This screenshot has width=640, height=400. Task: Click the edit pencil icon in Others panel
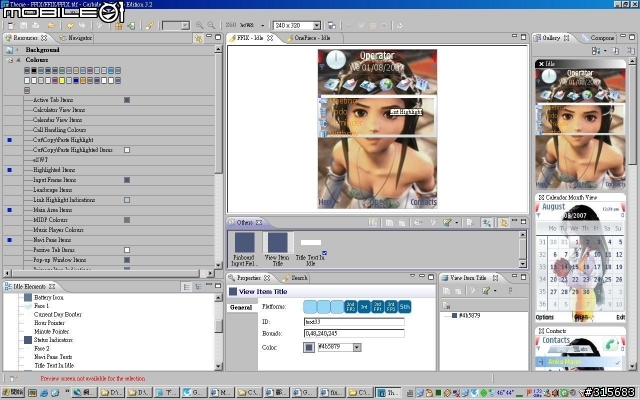[x=448, y=222]
